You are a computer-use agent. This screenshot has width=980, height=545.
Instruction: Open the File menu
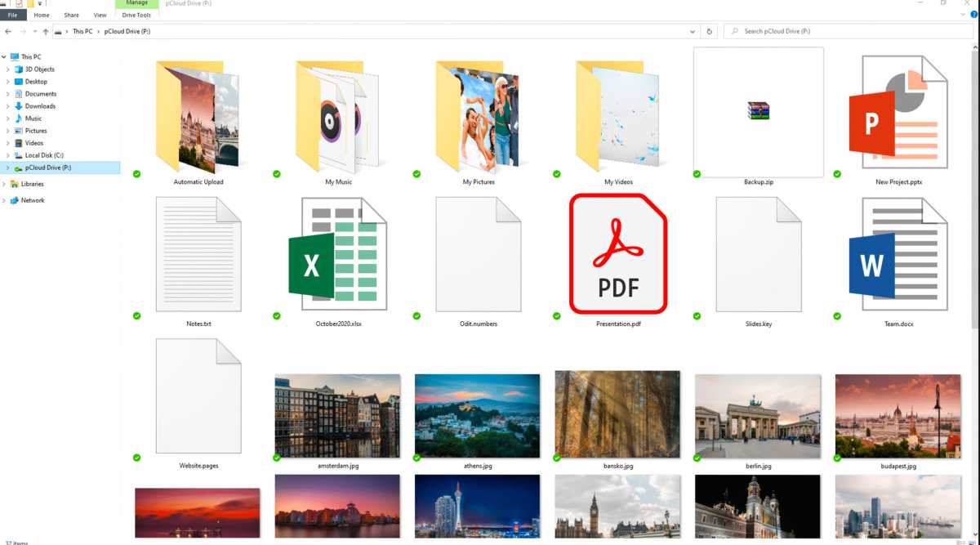point(14,15)
